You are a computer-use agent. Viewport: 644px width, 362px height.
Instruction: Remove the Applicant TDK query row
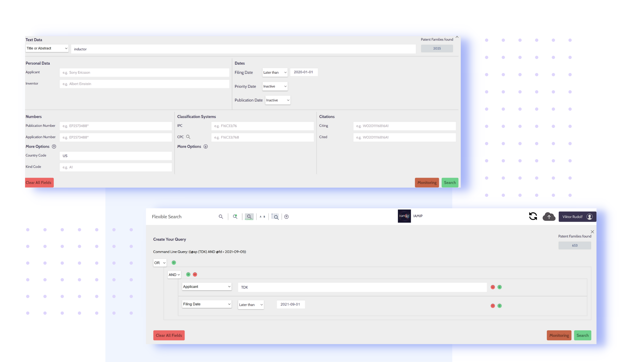[x=493, y=287]
